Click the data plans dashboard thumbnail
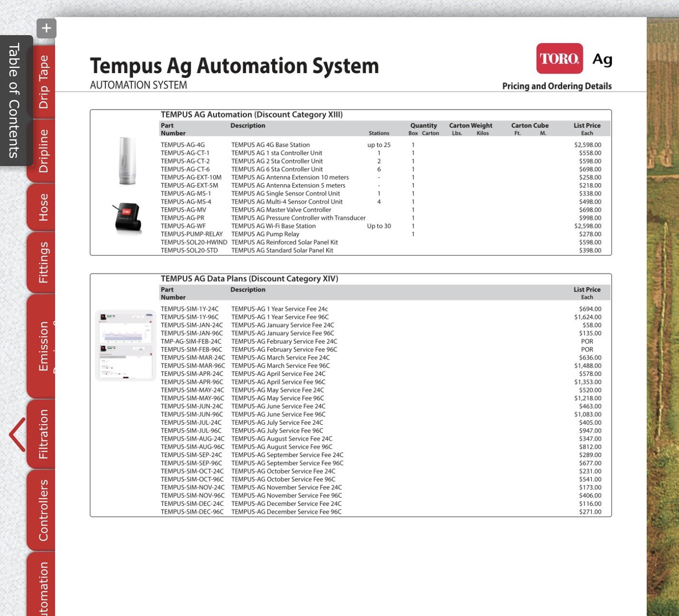The image size is (679, 616). click(x=126, y=345)
